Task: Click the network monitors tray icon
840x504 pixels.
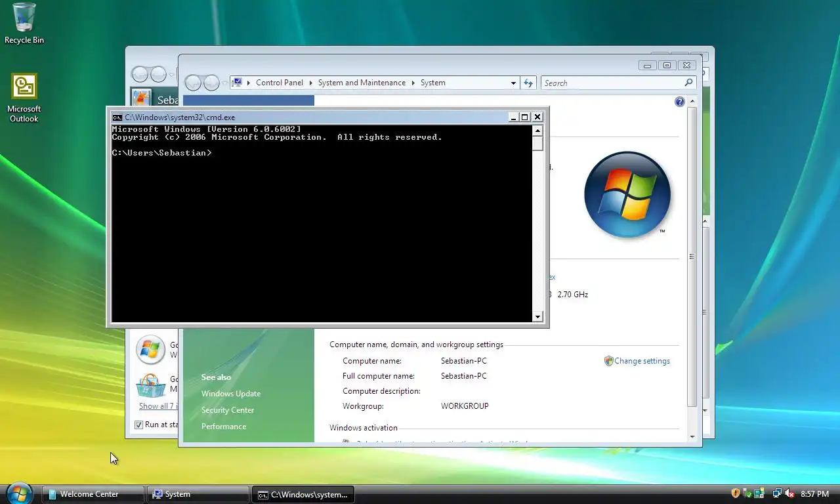Action: click(777, 493)
